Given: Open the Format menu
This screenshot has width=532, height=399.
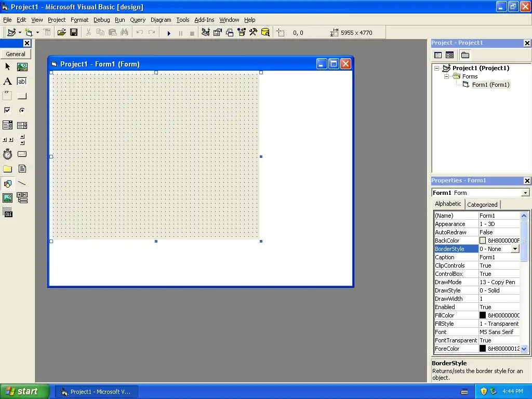Looking at the screenshot, I should pos(79,20).
